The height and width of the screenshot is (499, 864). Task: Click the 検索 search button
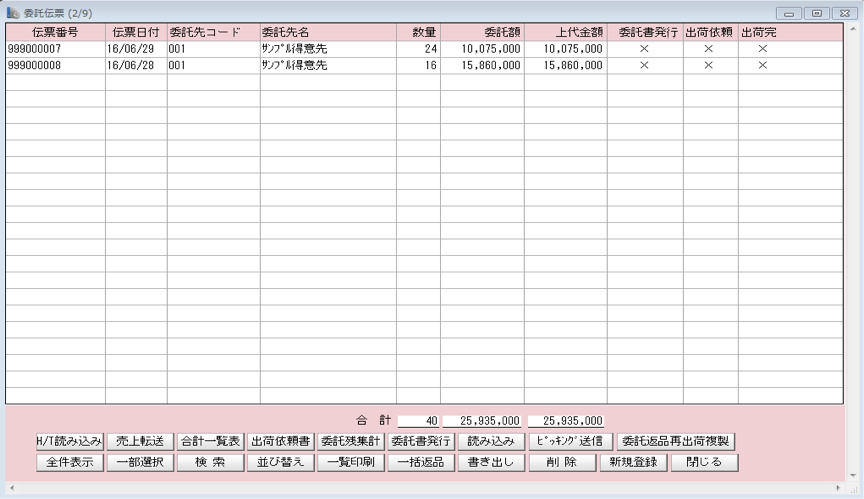point(210,463)
